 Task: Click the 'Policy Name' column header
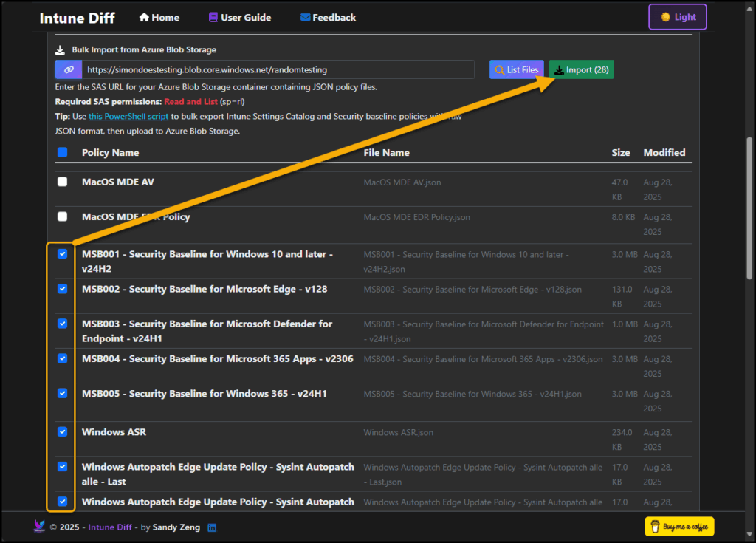(x=111, y=152)
